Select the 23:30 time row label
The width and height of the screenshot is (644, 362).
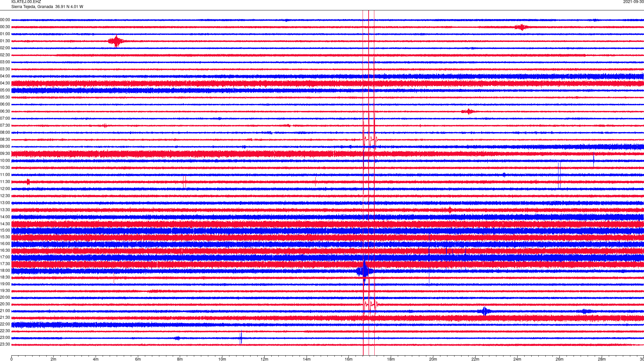pyautogui.click(x=5, y=345)
